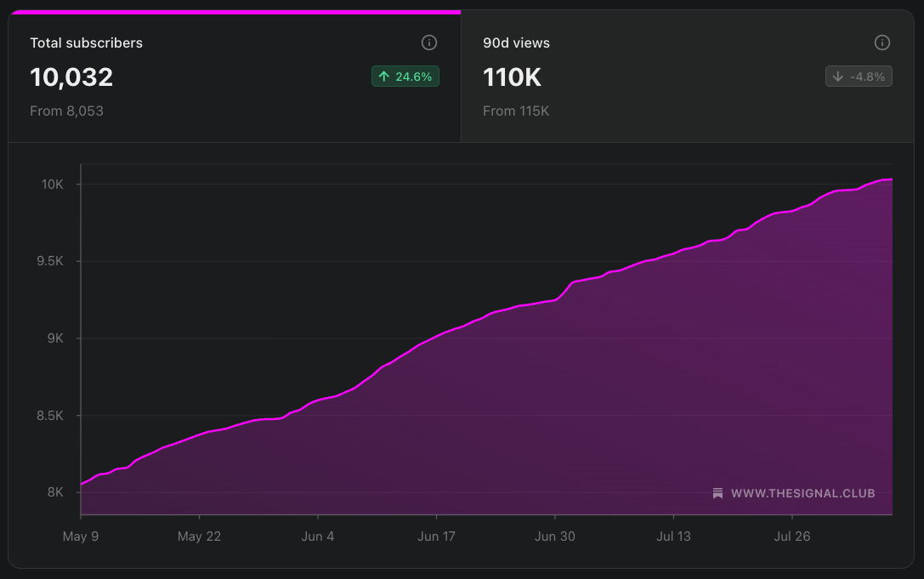Click the chart line's final data point

click(891, 179)
